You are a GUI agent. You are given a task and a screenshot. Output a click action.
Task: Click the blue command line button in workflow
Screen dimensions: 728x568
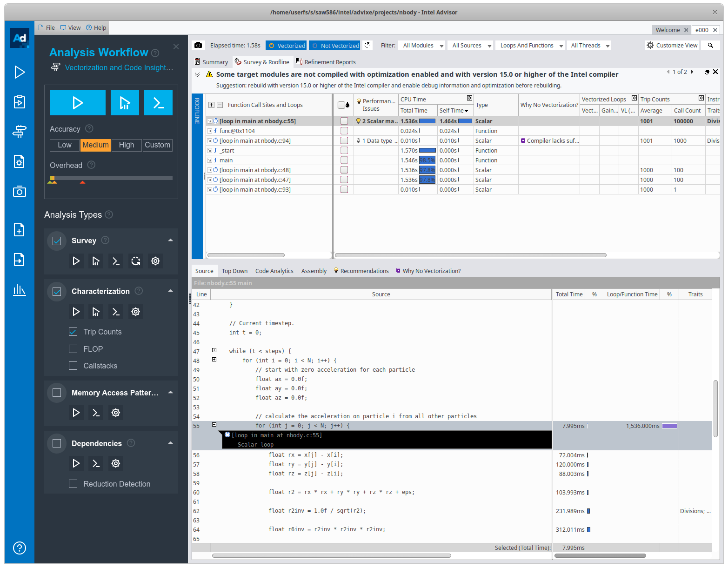pyautogui.click(x=158, y=103)
